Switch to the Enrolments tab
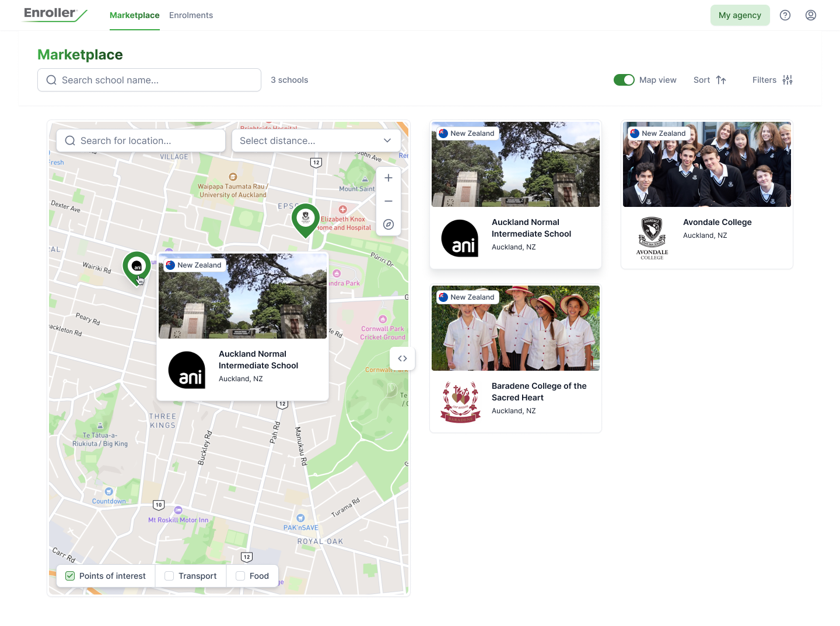 coord(191,15)
